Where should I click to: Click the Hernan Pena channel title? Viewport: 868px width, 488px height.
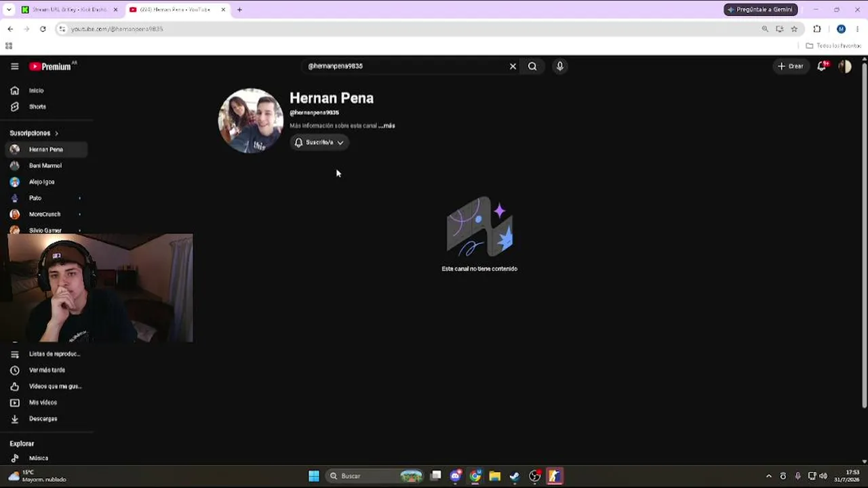coord(332,98)
